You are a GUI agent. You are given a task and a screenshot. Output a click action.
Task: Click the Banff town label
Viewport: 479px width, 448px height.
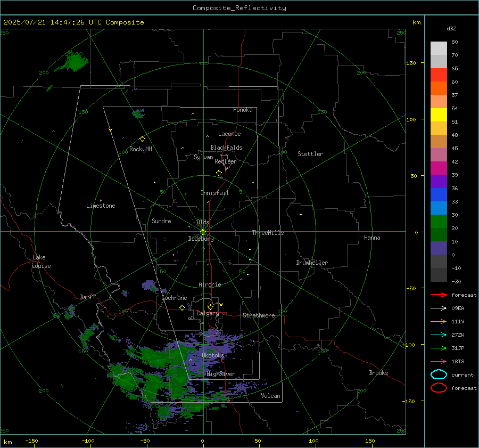coord(88,297)
